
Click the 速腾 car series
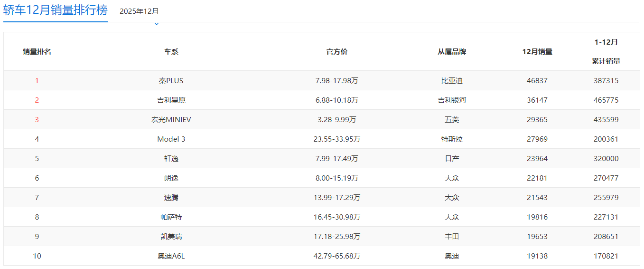(171, 198)
